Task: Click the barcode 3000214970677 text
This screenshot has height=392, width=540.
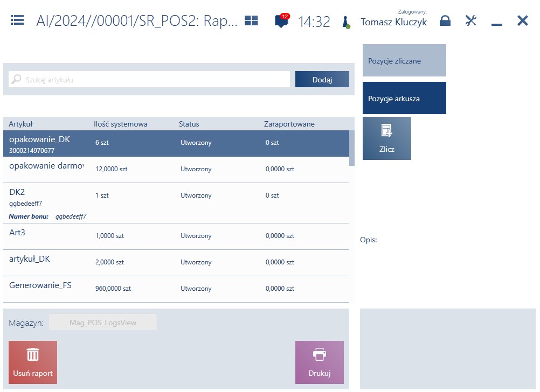Action: point(32,150)
